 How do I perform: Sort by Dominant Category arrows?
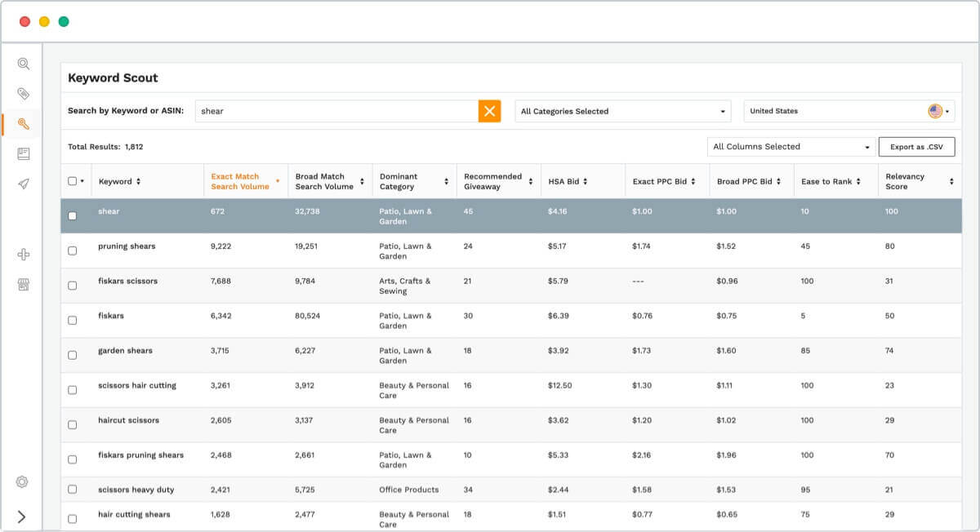446,181
